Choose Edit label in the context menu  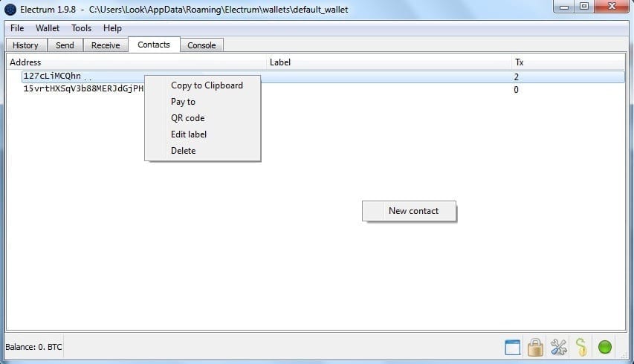coord(203,134)
